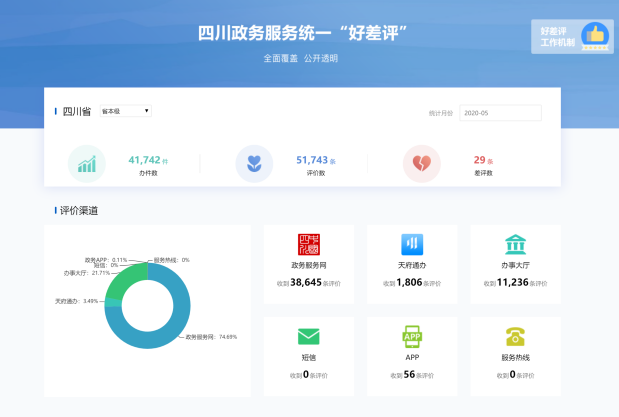Click the 41,742 办件数 count

145,160
